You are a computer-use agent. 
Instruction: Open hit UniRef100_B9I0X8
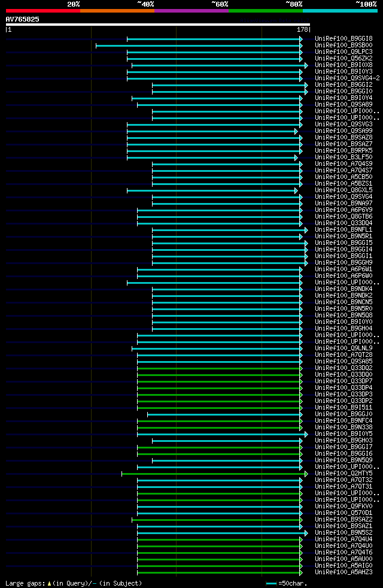pyautogui.click(x=344, y=65)
